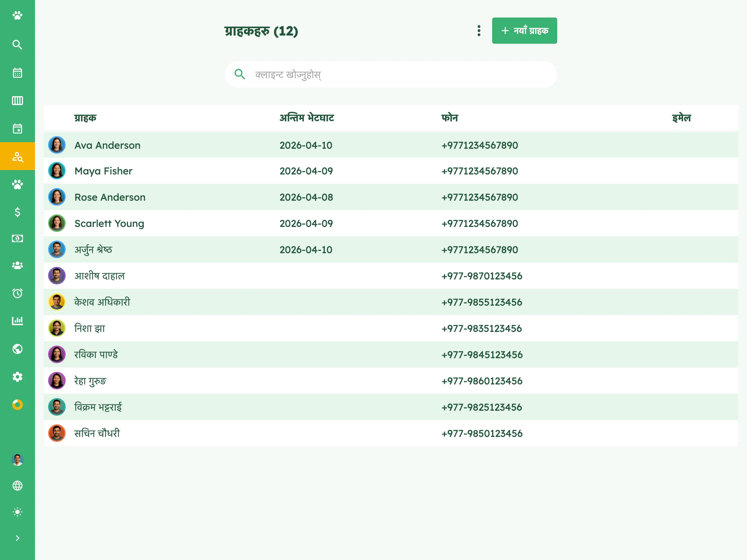Sort by अन्तिम भेटघाट column header
This screenshot has height=560, width=747.
307,118
